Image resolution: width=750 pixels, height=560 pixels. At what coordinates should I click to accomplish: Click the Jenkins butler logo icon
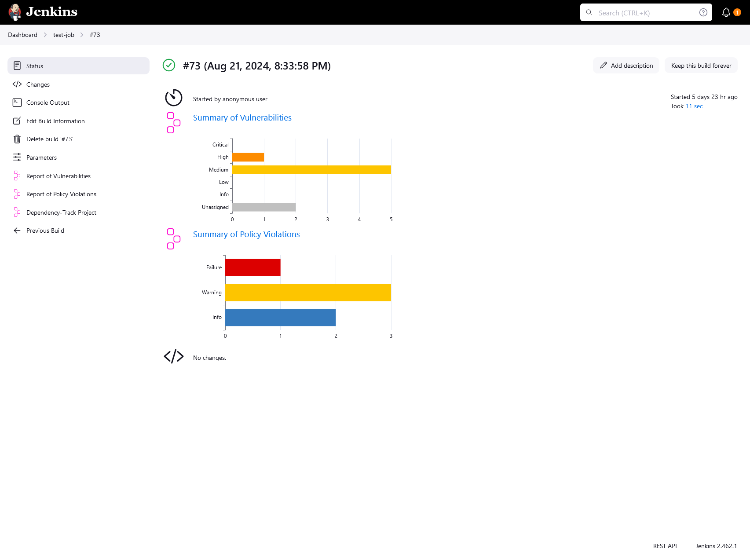[x=15, y=12]
